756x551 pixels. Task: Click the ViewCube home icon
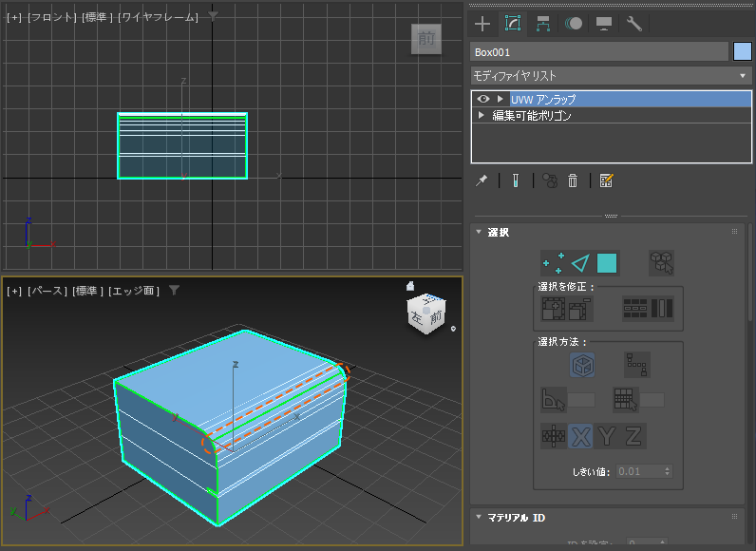click(x=410, y=286)
